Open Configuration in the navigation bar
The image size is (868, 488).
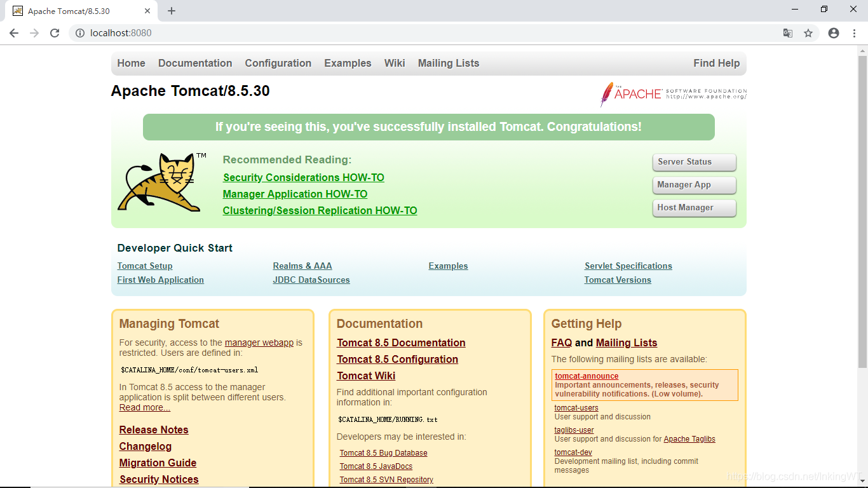click(x=278, y=64)
